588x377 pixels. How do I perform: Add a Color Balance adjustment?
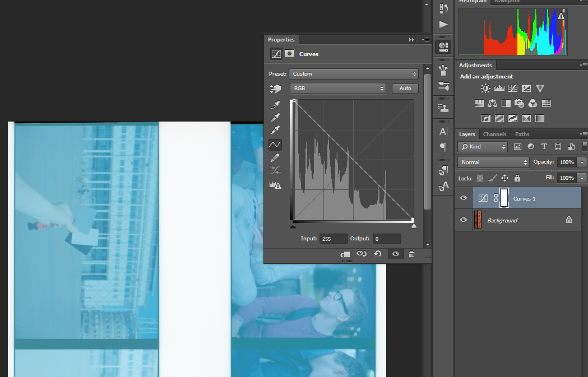tap(492, 104)
